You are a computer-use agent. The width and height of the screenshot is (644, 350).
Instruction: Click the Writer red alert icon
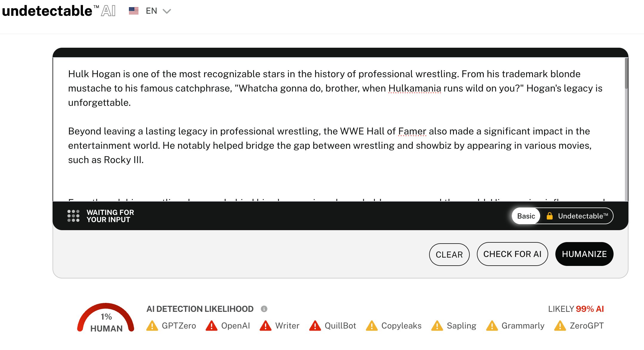266,326
